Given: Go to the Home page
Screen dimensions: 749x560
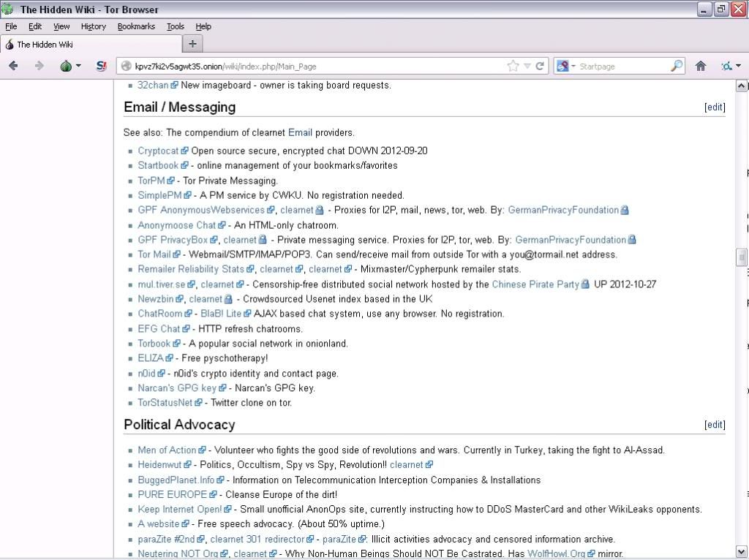Looking at the screenshot, I should [700, 66].
